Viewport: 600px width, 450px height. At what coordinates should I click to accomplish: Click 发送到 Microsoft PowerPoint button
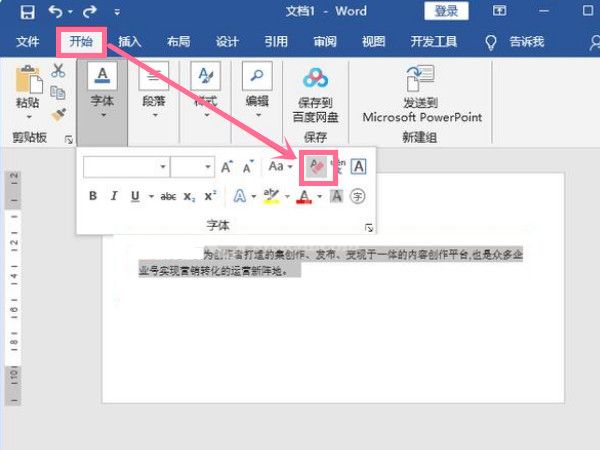422,94
